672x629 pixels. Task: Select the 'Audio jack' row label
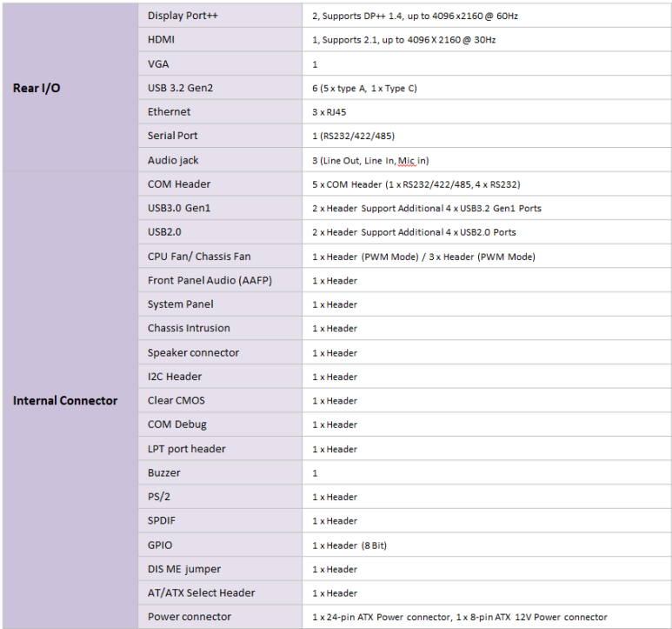point(173,160)
